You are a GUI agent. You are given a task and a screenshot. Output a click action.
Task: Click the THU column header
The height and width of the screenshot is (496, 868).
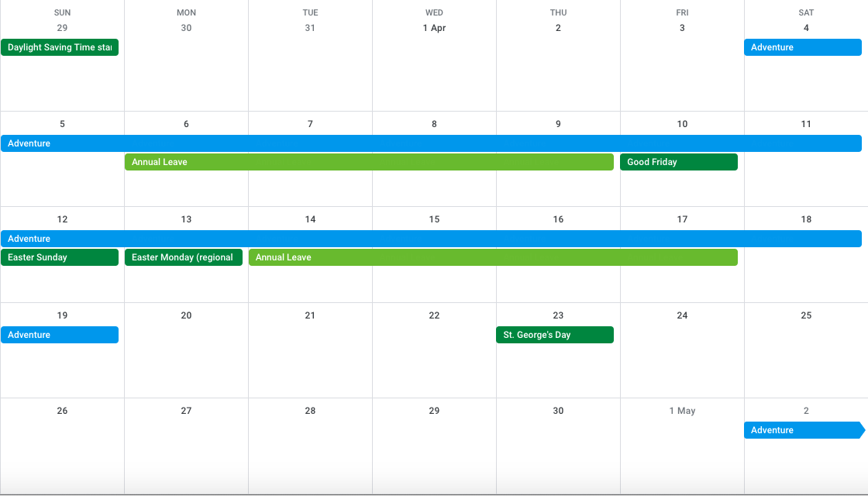(x=558, y=12)
